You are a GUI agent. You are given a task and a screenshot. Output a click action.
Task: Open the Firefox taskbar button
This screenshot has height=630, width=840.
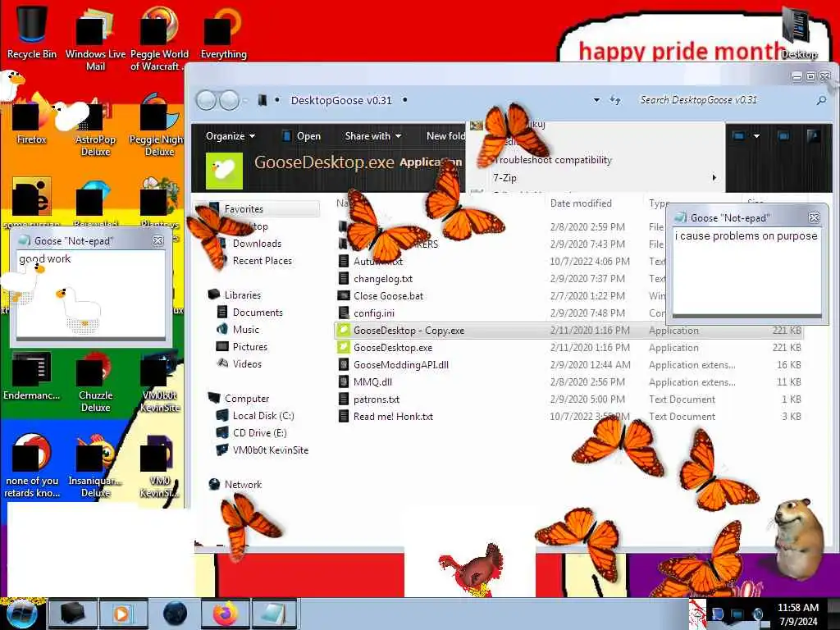pyautogui.click(x=225, y=614)
